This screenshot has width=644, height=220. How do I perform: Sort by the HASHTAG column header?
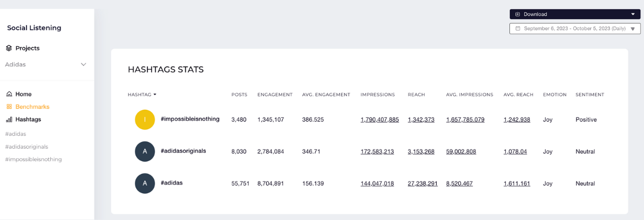point(142,95)
